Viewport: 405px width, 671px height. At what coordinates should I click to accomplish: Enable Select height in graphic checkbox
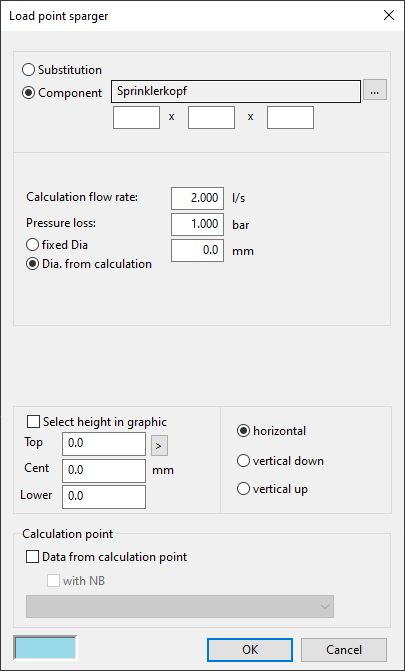pos(97,422)
